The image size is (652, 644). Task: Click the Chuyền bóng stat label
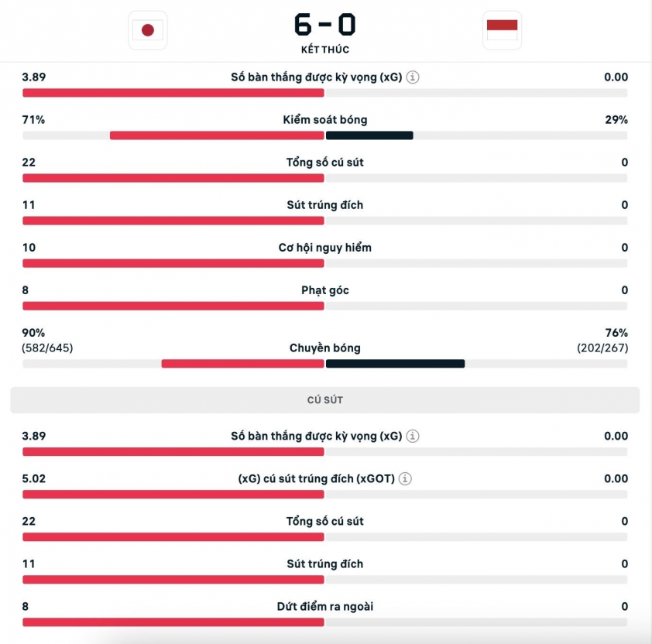(324, 348)
